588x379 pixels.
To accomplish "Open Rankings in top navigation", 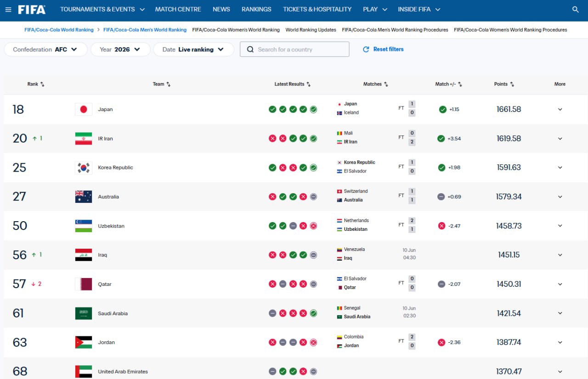I will click(256, 9).
